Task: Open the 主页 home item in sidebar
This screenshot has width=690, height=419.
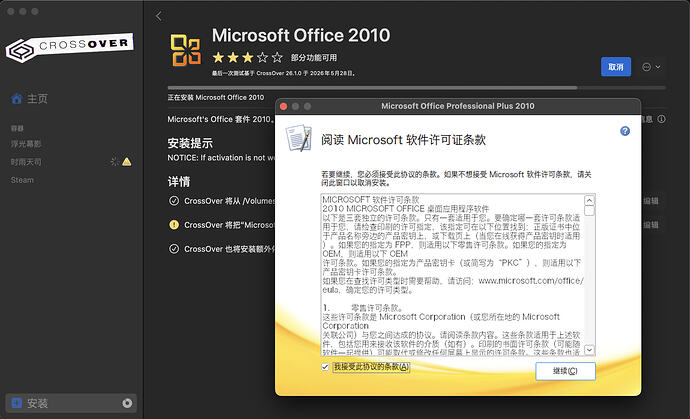Action: click(x=29, y=99)
